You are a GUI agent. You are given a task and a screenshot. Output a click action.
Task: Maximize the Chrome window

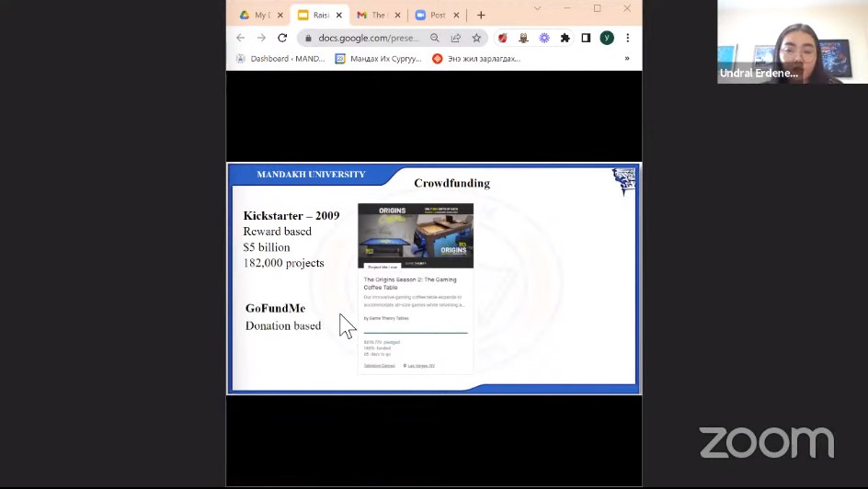click(x=598, y=8)
